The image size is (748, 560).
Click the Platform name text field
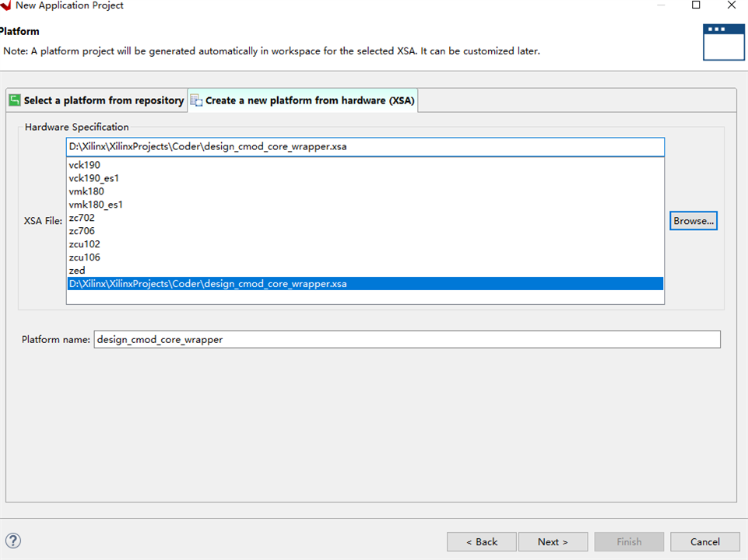pos(406,339)
